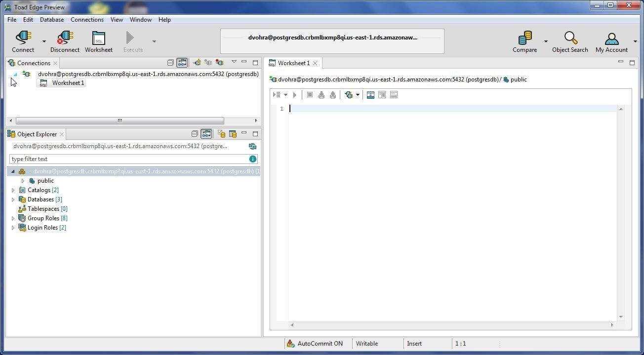
Task: Click the new connection icon with star
Action: [x=197, y=63]
